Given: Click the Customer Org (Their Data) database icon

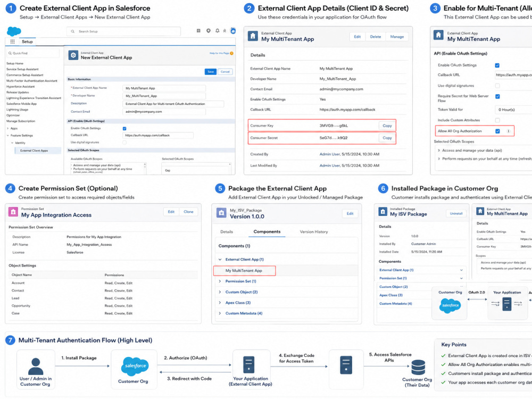Looking at the screenshot, I should 418,368.
